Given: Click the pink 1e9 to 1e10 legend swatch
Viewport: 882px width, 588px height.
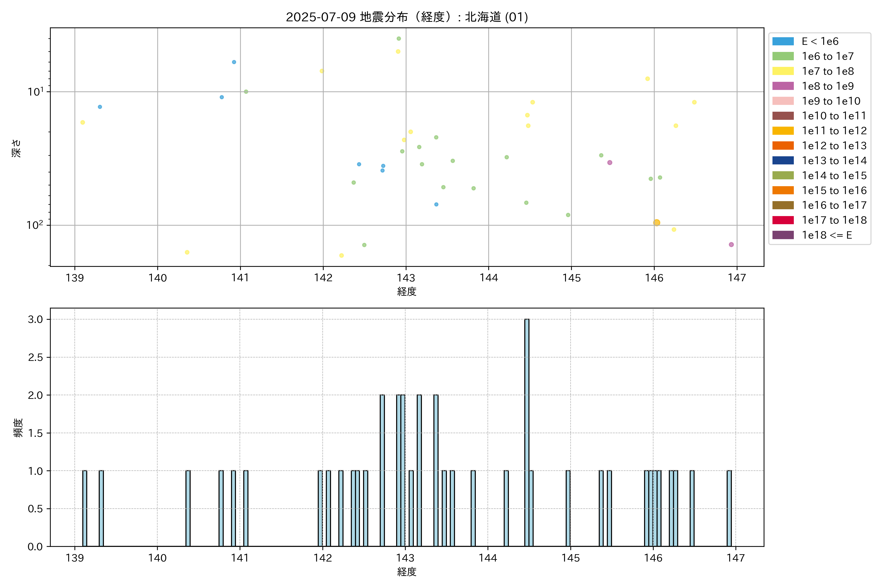Looking at the screenshot, I should 783,101.
